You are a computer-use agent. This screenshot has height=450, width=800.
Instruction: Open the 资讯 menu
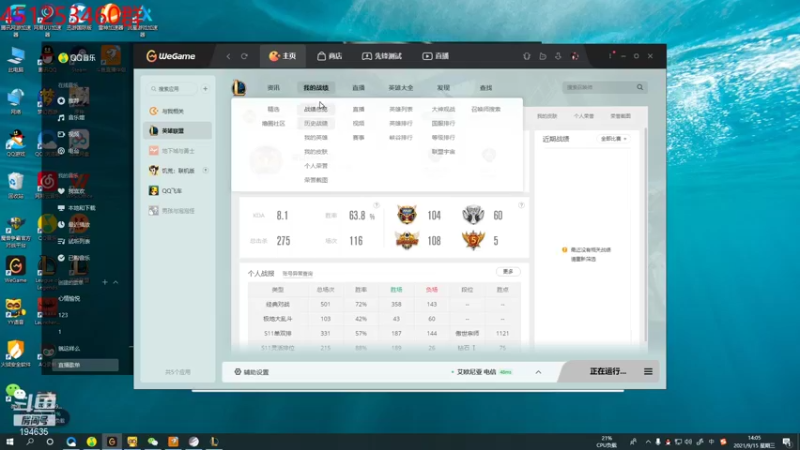point(273,88)
